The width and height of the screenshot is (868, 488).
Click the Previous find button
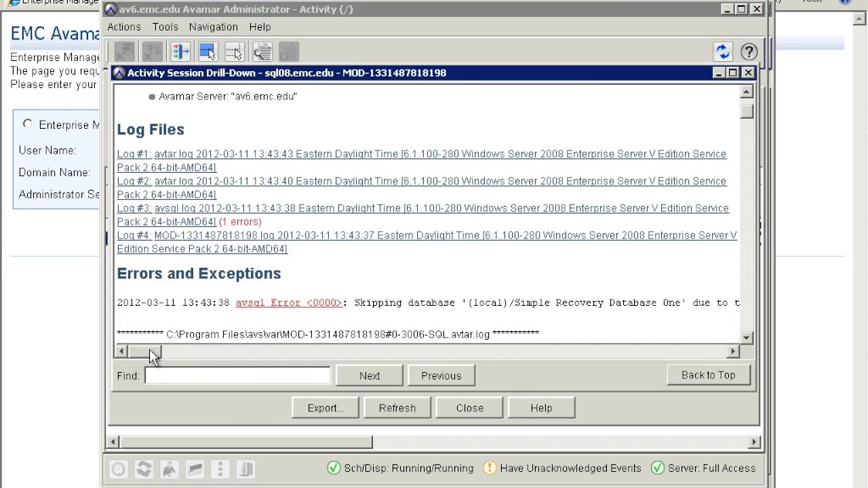click(x=441, y=375)
